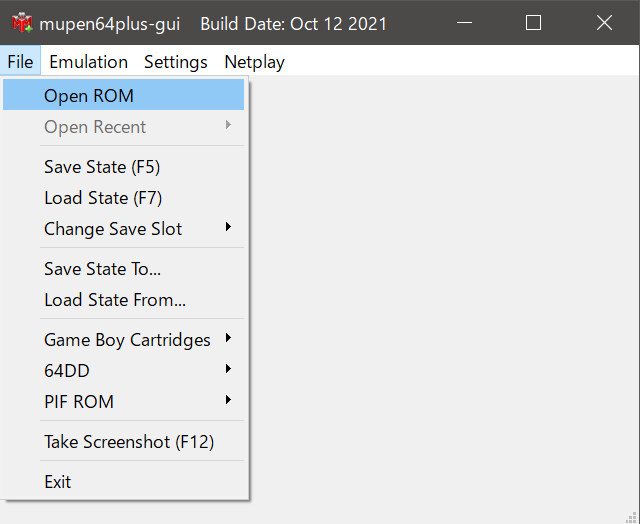Choose Open ROM from the File menu
Screen dimensions: 640x524
124,95
